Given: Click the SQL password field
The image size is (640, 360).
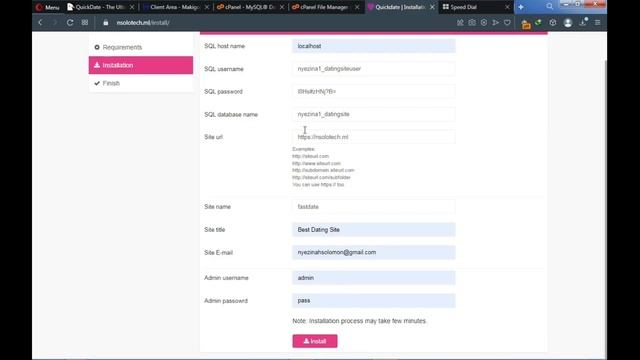Looking at the screenshot, I should click(x=373, y=91).
